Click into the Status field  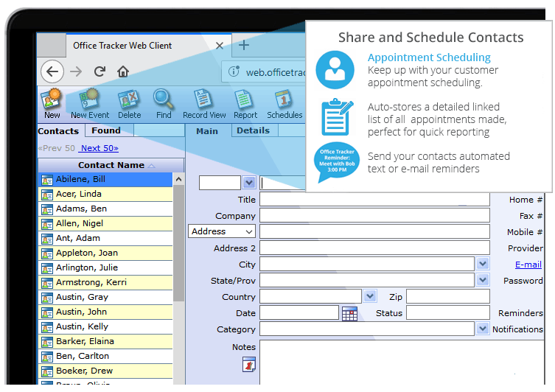448,312
